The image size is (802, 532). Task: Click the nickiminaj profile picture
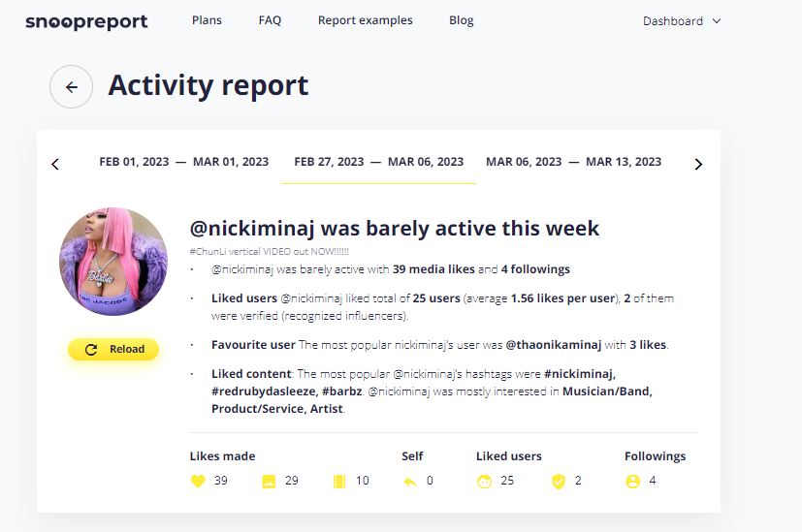tap(113, 262)
